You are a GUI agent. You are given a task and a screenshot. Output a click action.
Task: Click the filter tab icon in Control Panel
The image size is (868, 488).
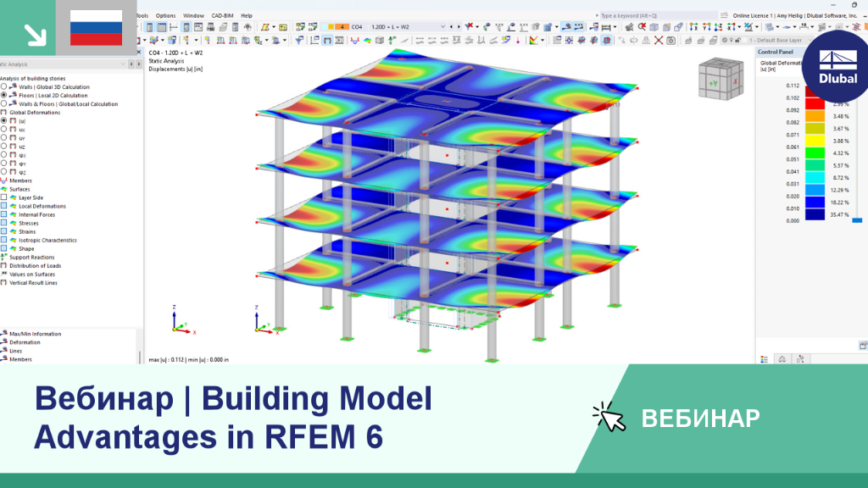pos(800,359)
